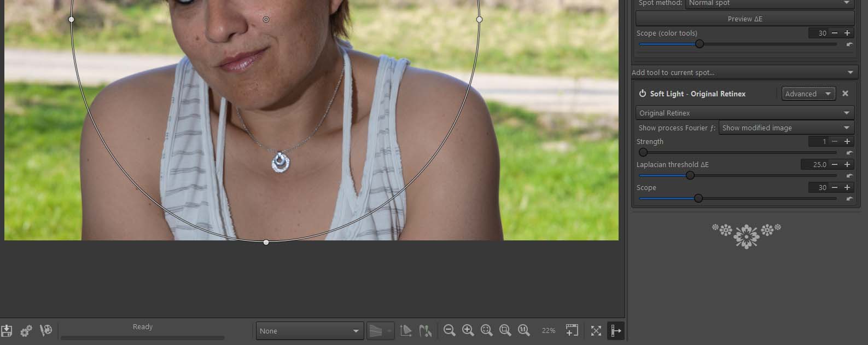Adjust the Laplacian threshold ΔE slider handle

tap(690, 175)
